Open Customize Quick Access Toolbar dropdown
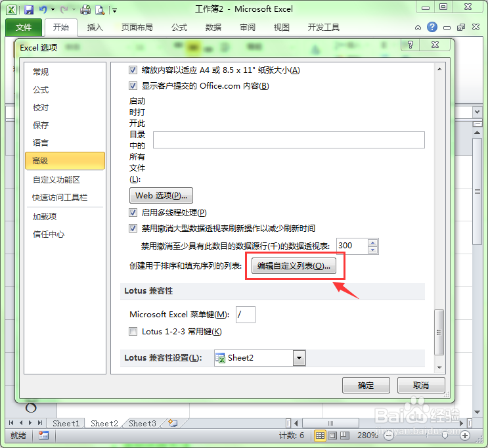This screenshot has height=448, width=488. click(x=114, y=11)
